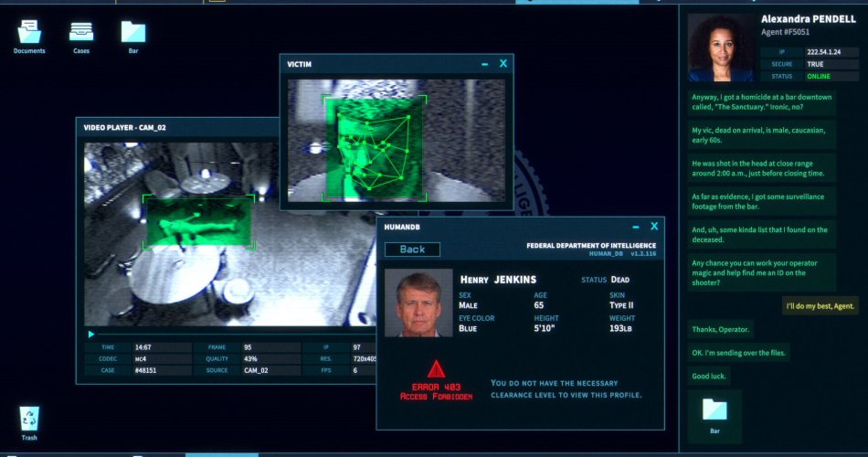The height and width of the screenshot is (457, 868).
Task: Click the play button in video player
Action: coord(91,334)
